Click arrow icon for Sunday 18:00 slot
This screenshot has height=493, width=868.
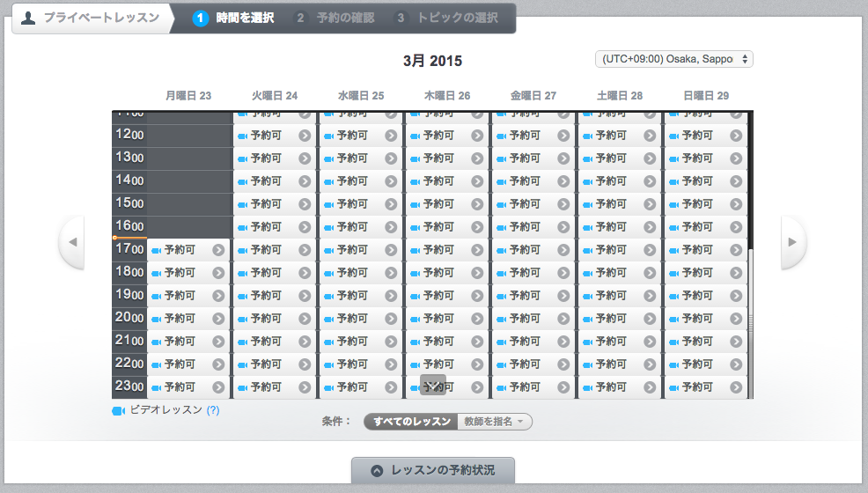736,273
